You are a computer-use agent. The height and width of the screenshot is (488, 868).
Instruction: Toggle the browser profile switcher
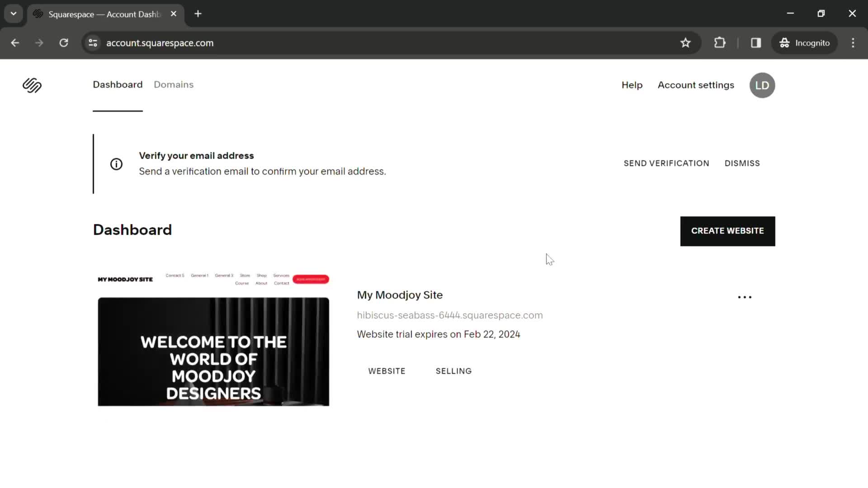(806, 43)
